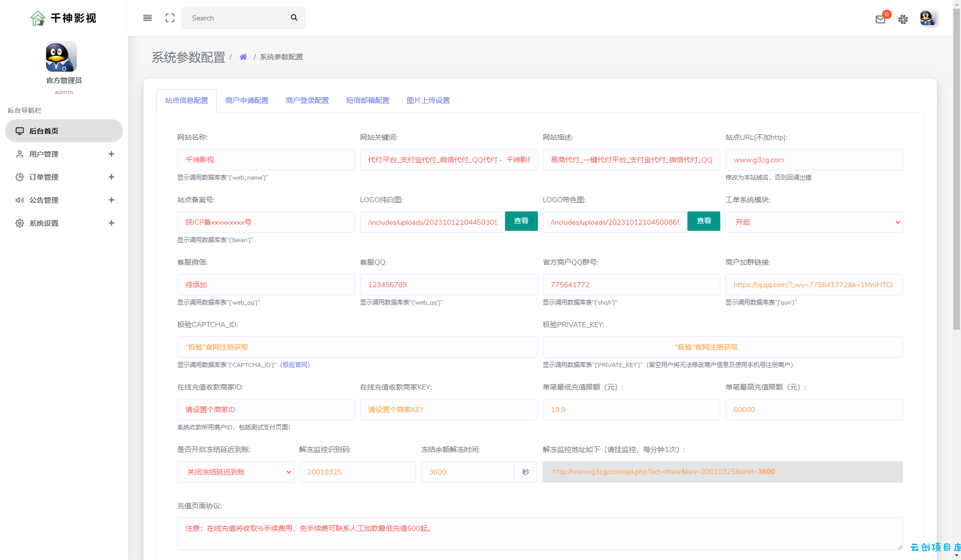Click the 极验CAPTCHA_ID input field
The width and height of the screenshot is (961, 560).
[358, 347]
